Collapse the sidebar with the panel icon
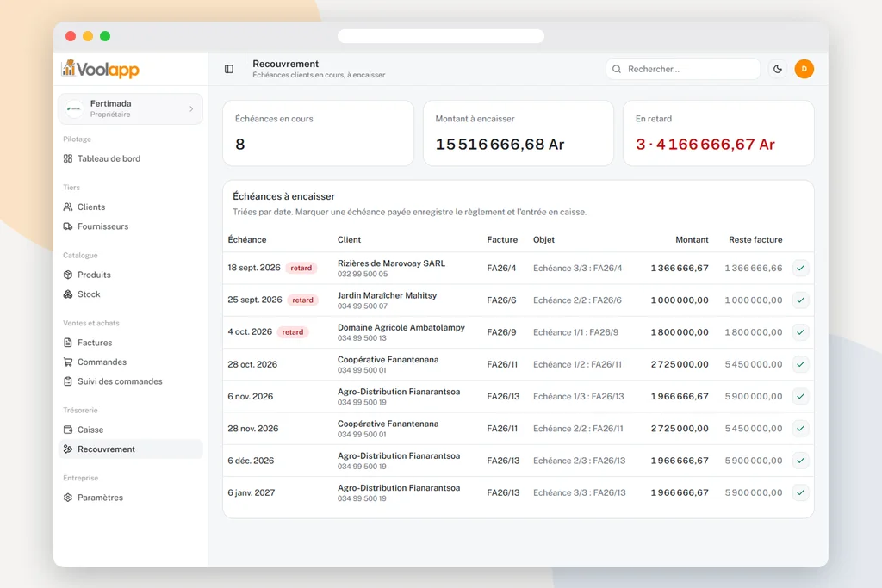The height and width of the screenshot is (588, 882). pos(229,69)
